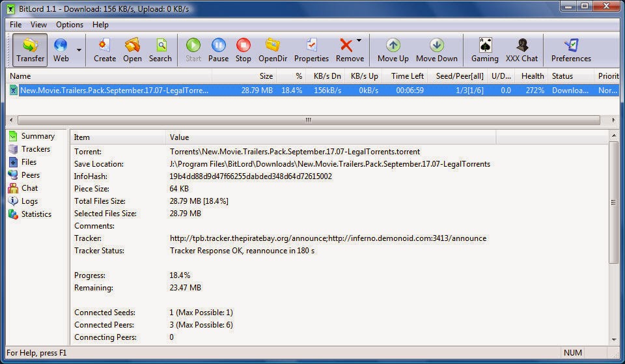
Task: Create a new torrent
Action: click(x=105, y=50)
